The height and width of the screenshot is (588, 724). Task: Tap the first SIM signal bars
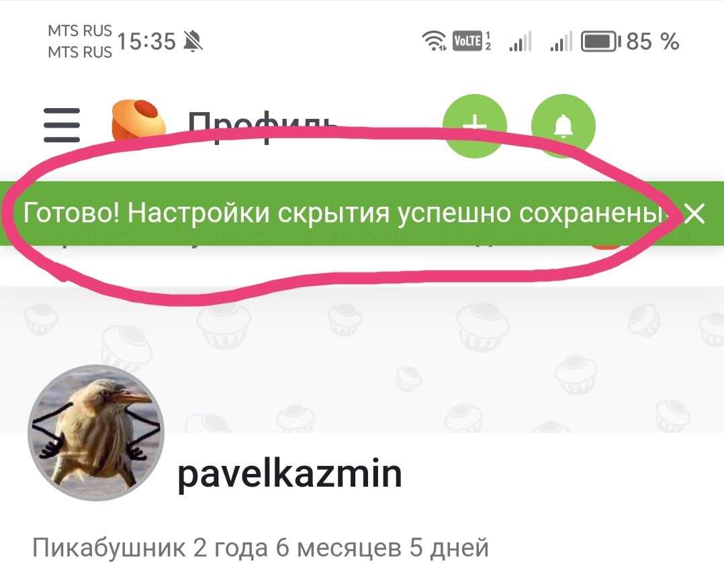click(521, 41)
